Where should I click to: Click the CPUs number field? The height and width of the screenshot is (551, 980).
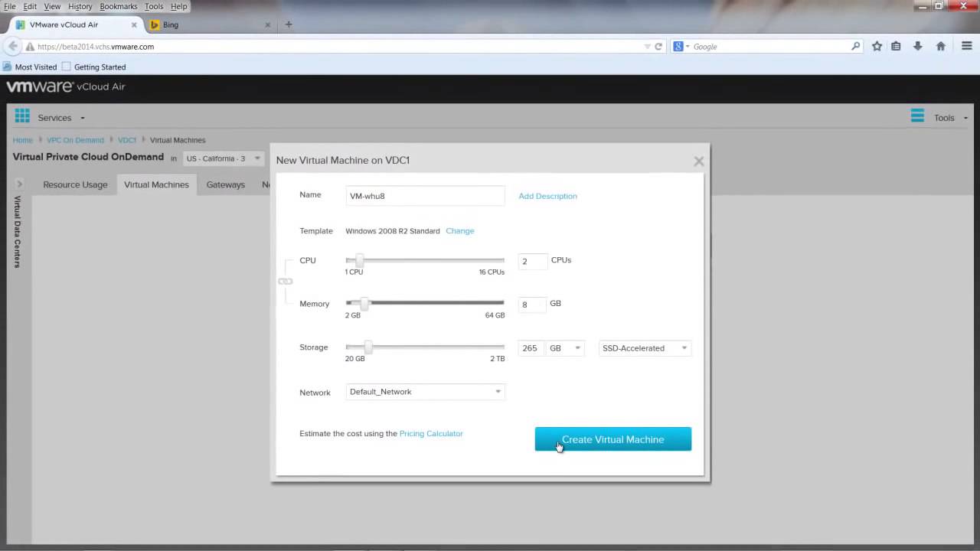(x=533, y=261)
